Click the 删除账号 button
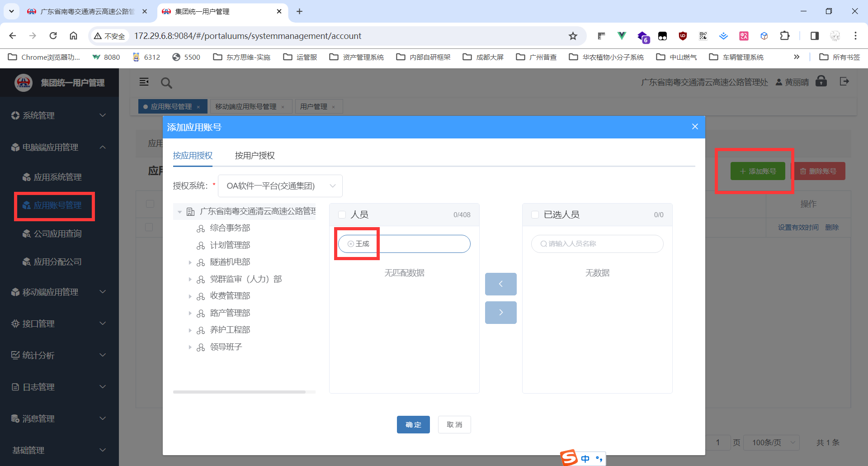Screen dimensions: 868x466 click(818, 171)
